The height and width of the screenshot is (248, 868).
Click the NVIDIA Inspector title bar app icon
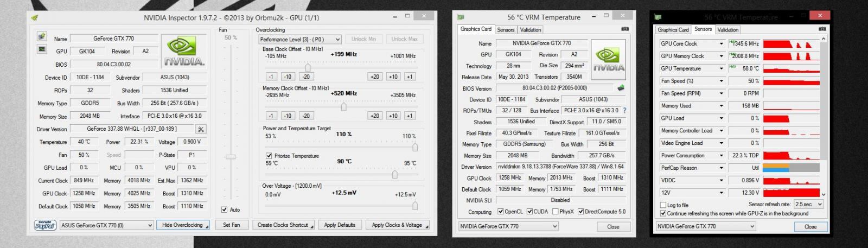tap(35, 17)
